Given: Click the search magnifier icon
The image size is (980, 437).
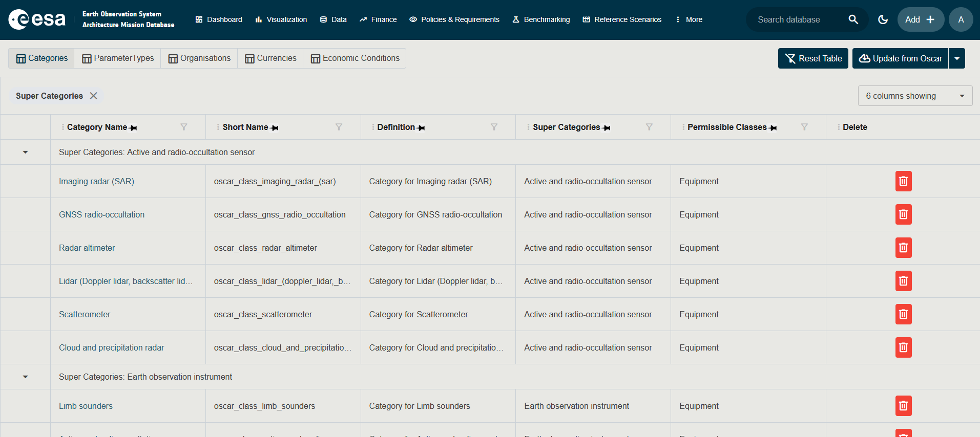Looking at the screenshot, I should tap(853, 19).
